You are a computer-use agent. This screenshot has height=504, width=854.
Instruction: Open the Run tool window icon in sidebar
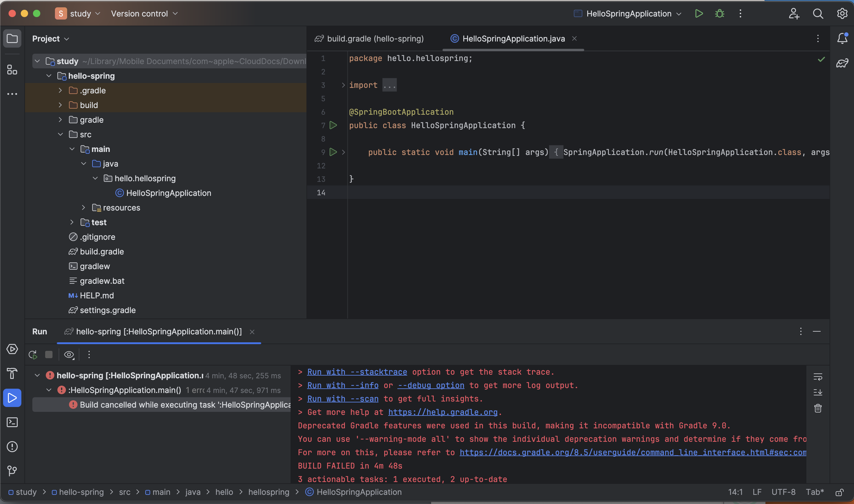(x=12, y=398)
